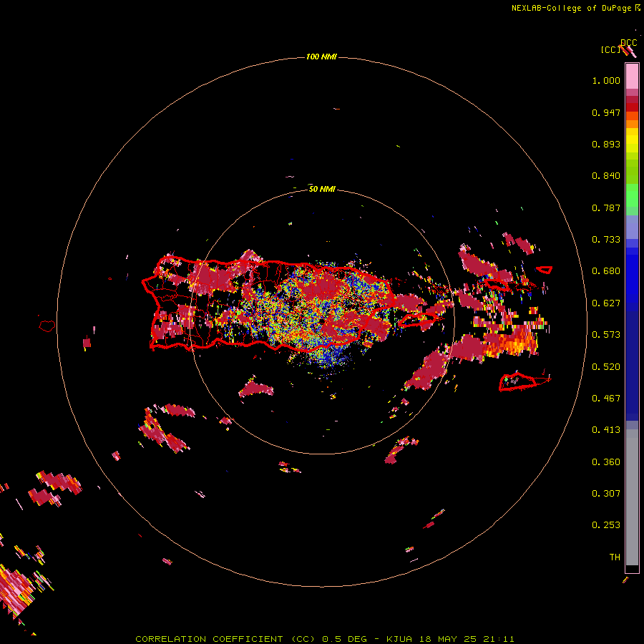Screen dimensions: 644x644
Task: Select the 0.680 scale value
Action: [x=606, y=271]
